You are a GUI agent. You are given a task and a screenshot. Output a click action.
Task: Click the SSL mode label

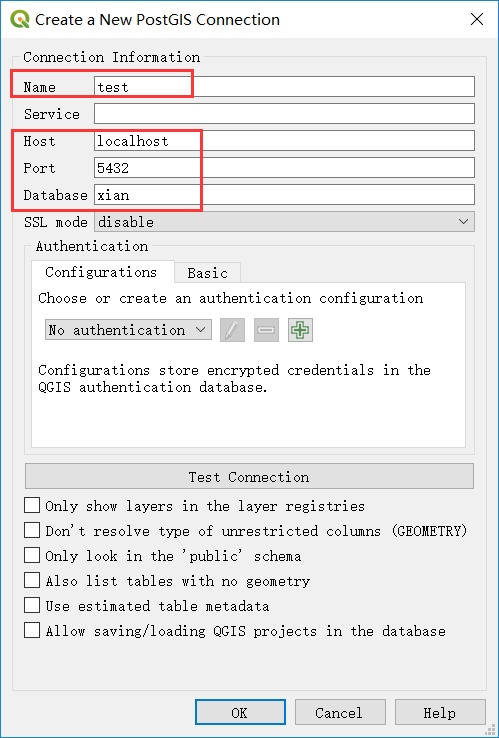coord(56,222)
